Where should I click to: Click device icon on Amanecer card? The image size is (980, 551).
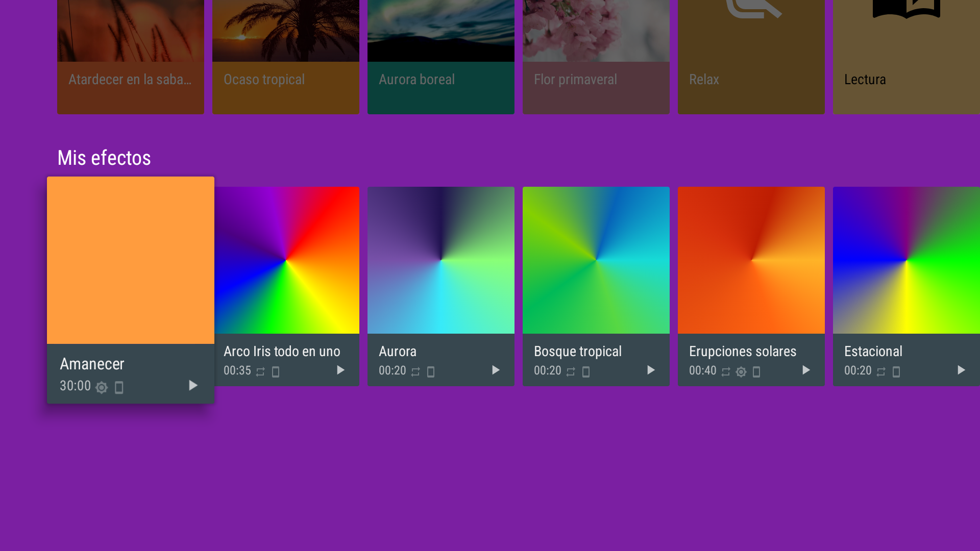tap(119, 388)
